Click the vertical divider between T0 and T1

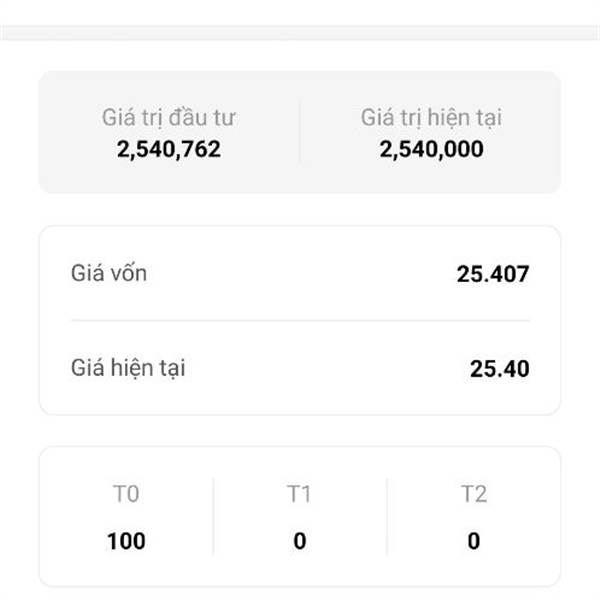(213, 516)
